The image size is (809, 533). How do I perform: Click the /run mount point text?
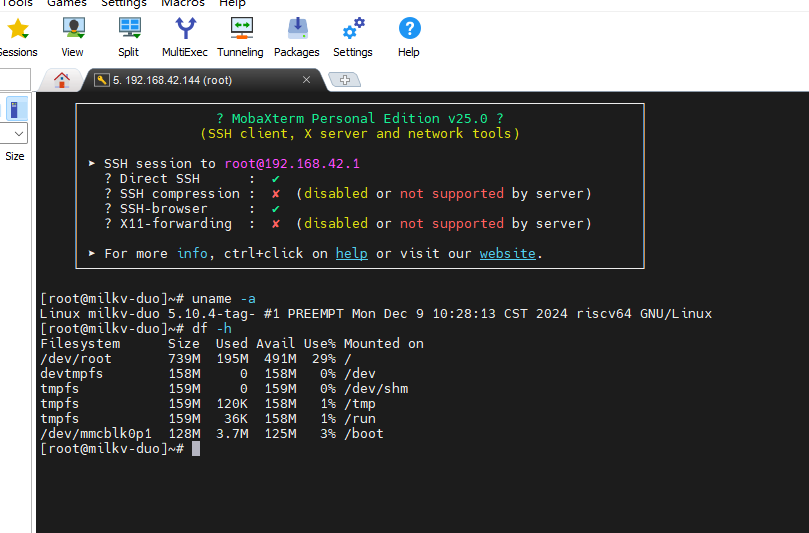(x=360, y=418)
